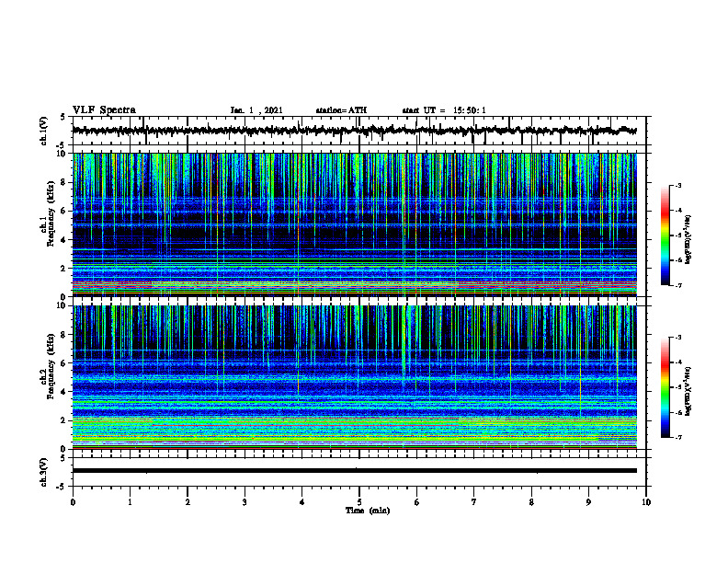Image resolution: width=728 pixels, height=563 pixels.
Task: Click the "ch.3(V)" axis label
Action: click(x=44, y=472)
